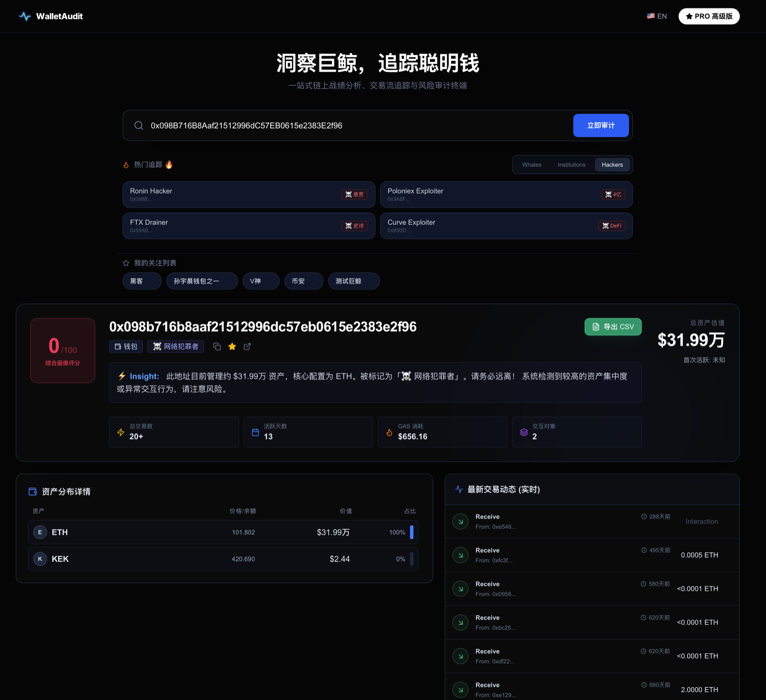
Task: Export data with 导出 CSV button
Action: 613,327
